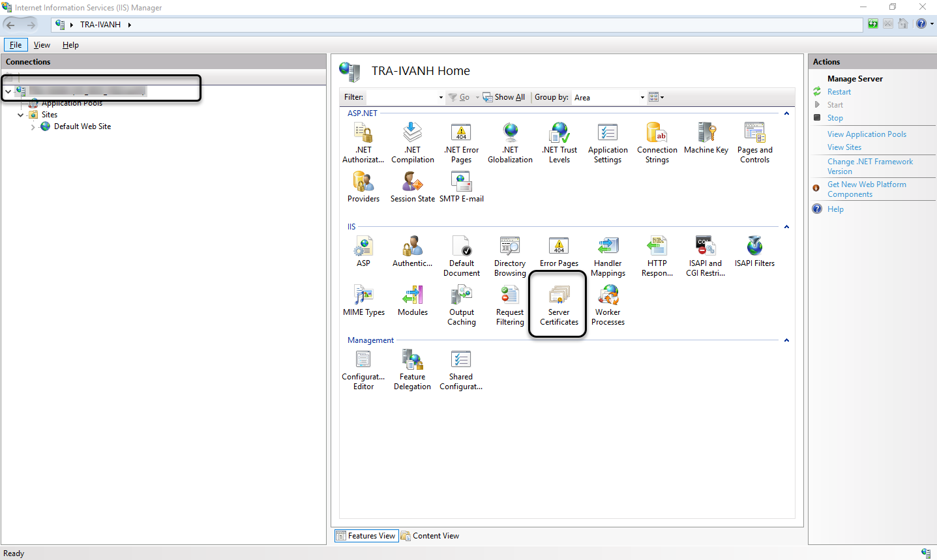Open Shared Configuration feature
Screen dimensions: 937x560
[461, 370]
